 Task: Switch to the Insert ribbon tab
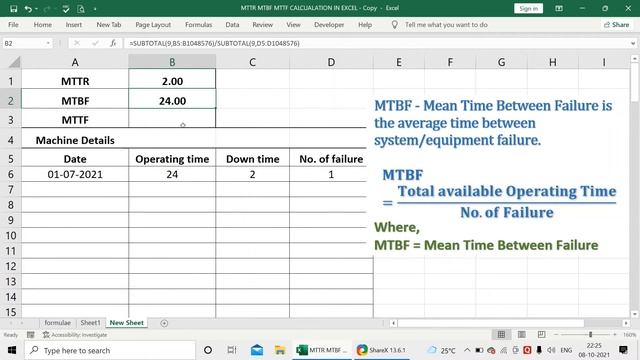pos(73,24)
